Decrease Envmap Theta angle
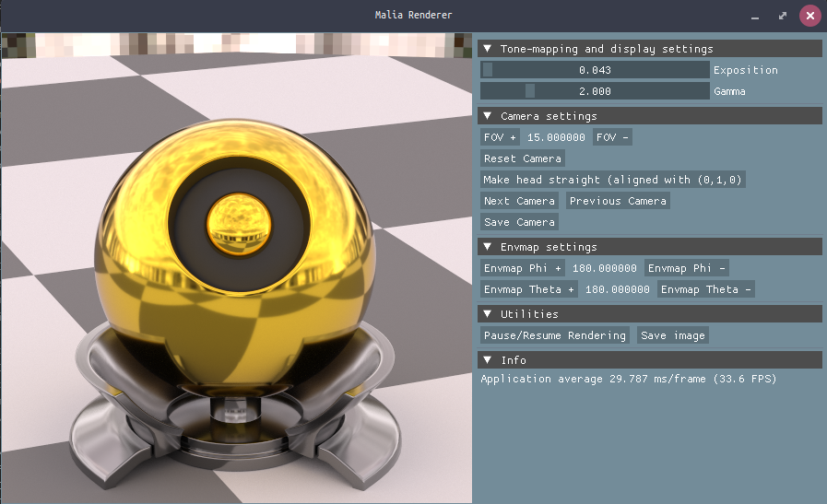The height and width of the screenshot is (504, 827). (x=705, y=289)
